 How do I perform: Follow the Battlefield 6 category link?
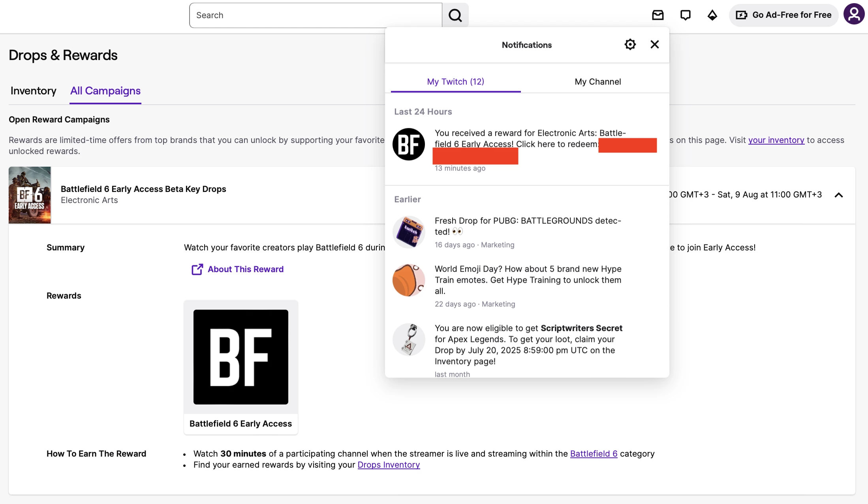coord(594,453)
